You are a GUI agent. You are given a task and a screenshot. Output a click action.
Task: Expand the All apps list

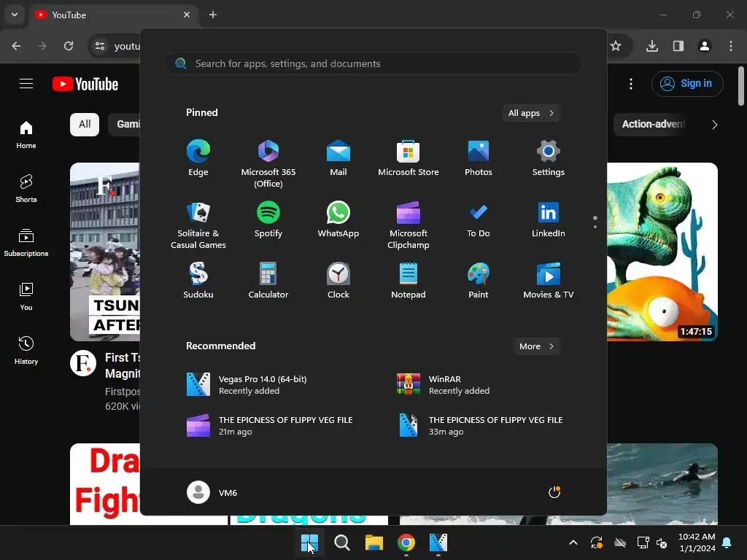531,113
